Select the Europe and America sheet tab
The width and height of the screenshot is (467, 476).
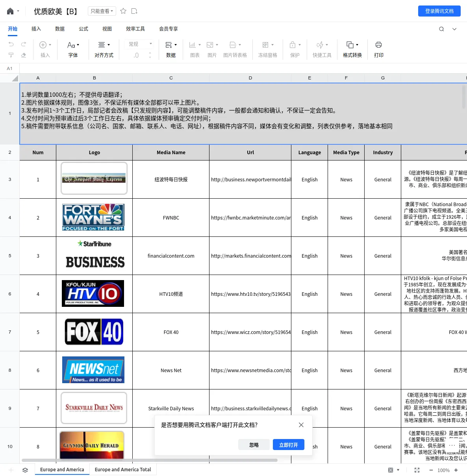tap(62, 470)
